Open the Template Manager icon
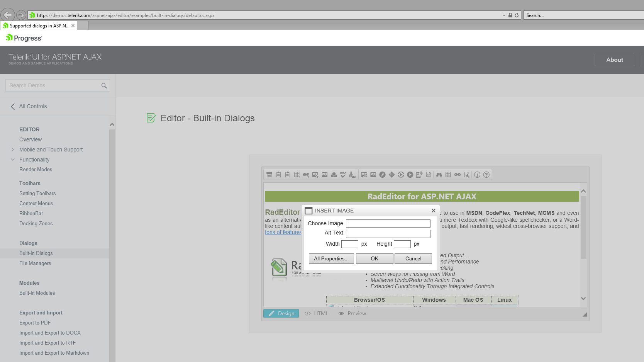 [429, 175]
